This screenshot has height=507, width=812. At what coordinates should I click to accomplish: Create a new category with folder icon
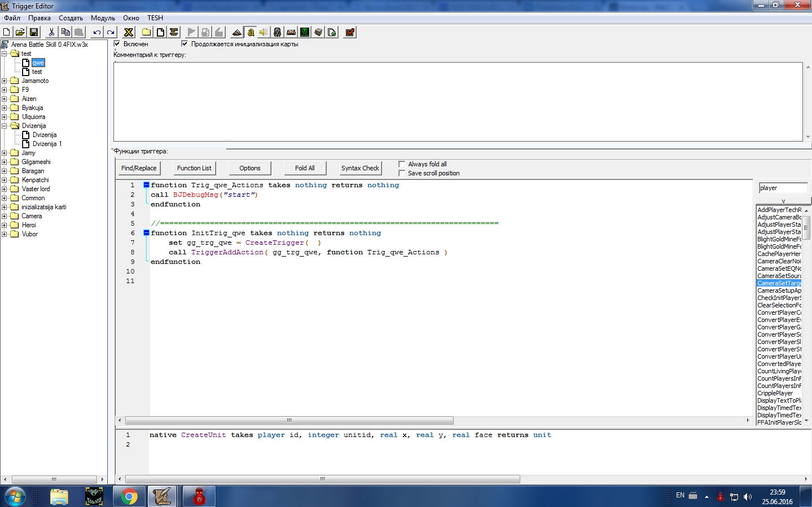point(146,33)
